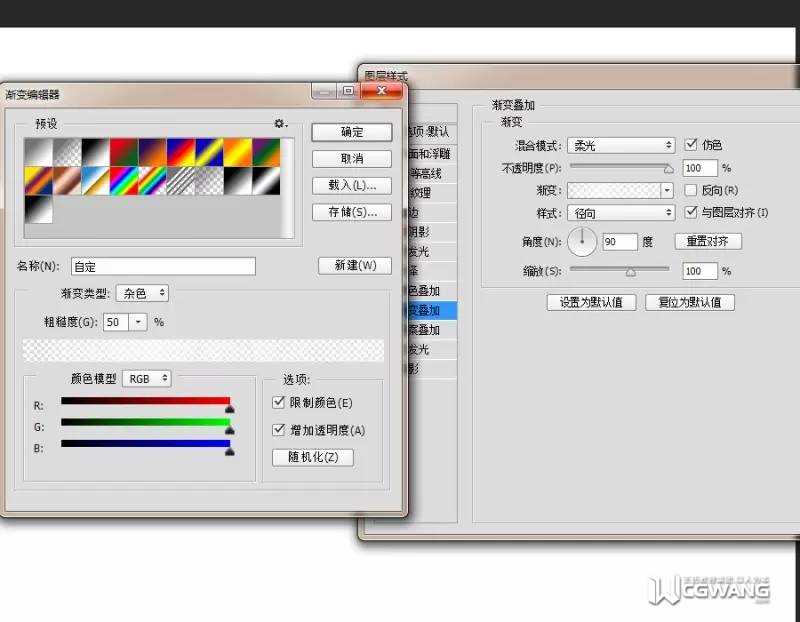Viewport: 800px width, 622px height.
Task: Select the lone preset in the third row
Action: coord(38,209)
